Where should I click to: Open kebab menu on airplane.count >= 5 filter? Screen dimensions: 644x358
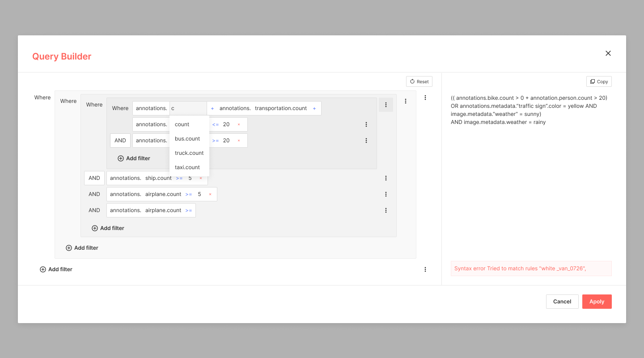pos(386,194)
